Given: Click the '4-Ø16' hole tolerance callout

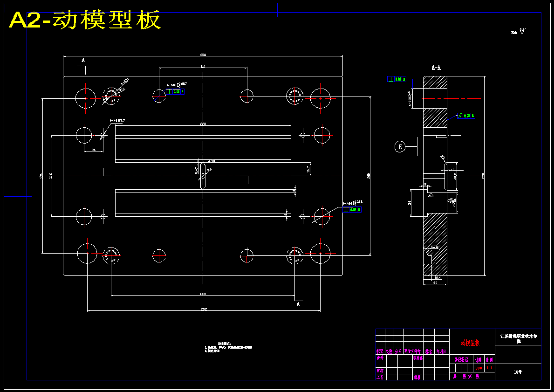Looking at the screenshot, I should (177, 85).
